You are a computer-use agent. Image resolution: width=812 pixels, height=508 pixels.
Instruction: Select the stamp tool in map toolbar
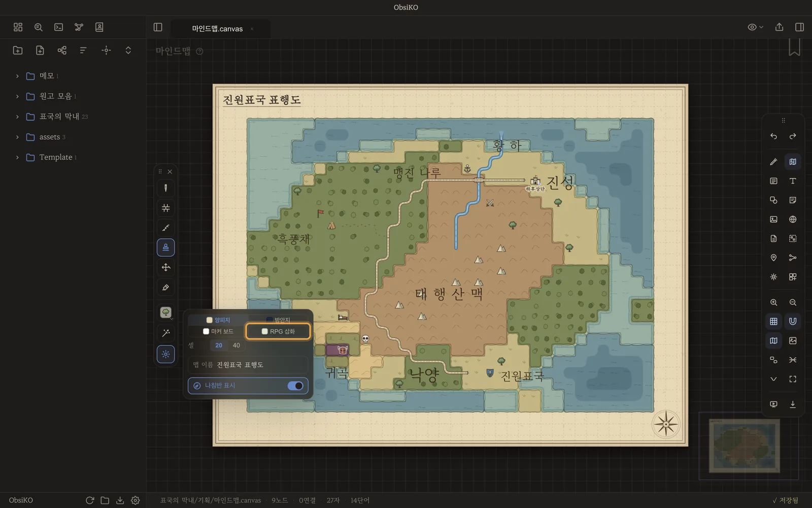[x=165, y=247]
